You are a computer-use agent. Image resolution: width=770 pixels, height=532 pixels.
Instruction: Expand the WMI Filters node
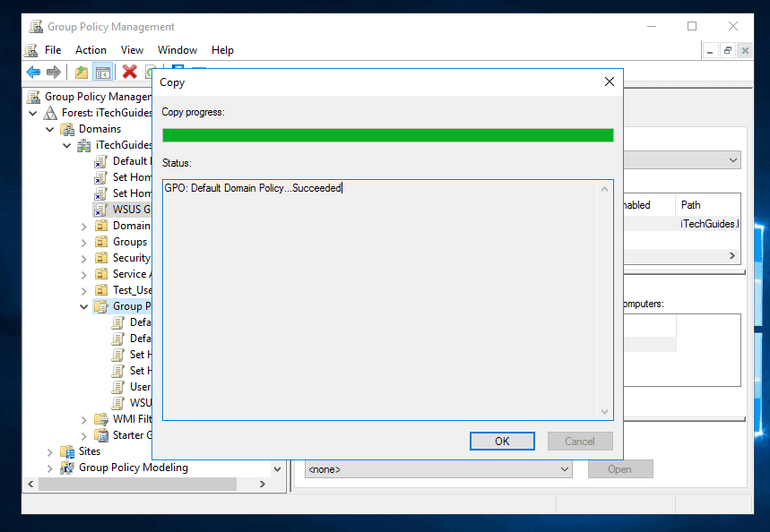84,420
